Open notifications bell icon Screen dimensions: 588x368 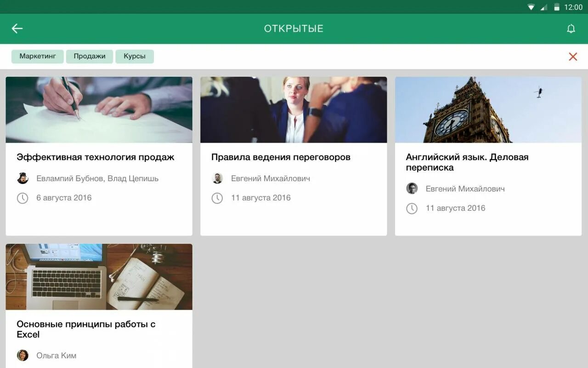tap(571, 29)
